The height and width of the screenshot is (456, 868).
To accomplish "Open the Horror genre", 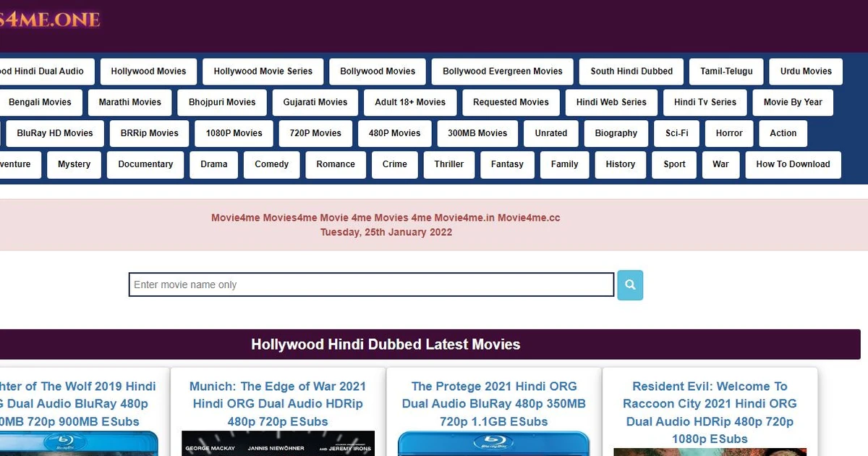I will [728, 133].
